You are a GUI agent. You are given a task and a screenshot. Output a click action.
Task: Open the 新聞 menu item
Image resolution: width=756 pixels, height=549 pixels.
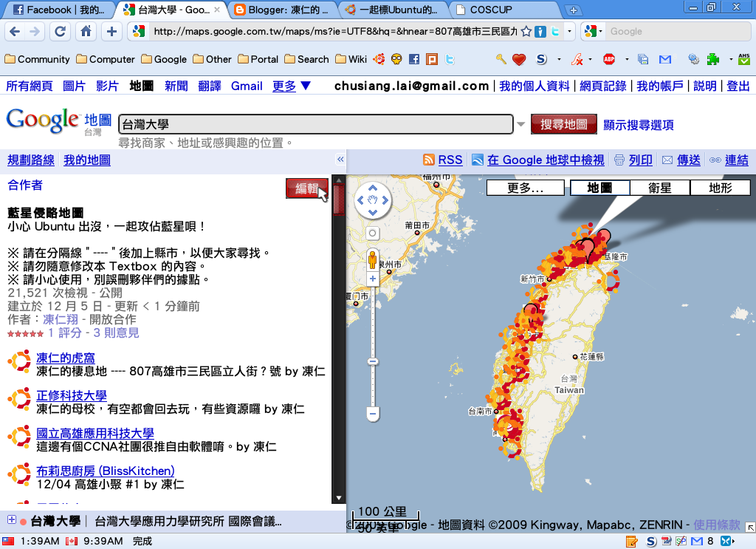point(176,86)
